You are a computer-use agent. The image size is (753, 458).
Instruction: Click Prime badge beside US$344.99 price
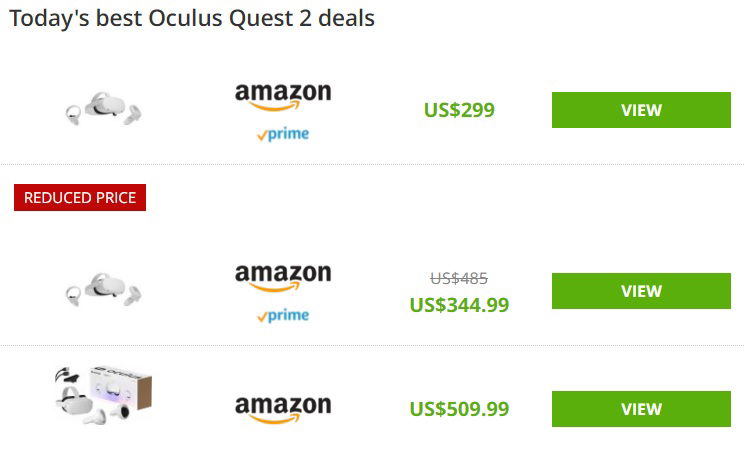pyautogui.click(x=283, y=315)
